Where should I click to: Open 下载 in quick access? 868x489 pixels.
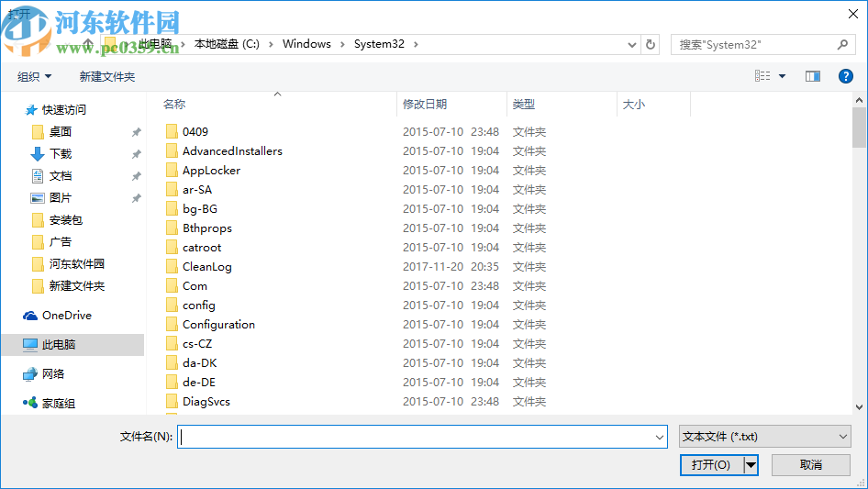pos(61,154)
